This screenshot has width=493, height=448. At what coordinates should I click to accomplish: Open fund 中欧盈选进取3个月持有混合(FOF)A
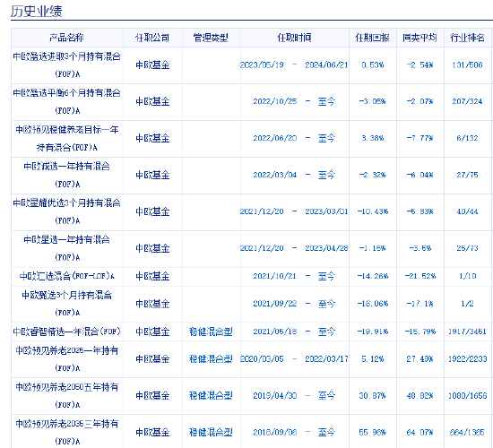point(66,65)
